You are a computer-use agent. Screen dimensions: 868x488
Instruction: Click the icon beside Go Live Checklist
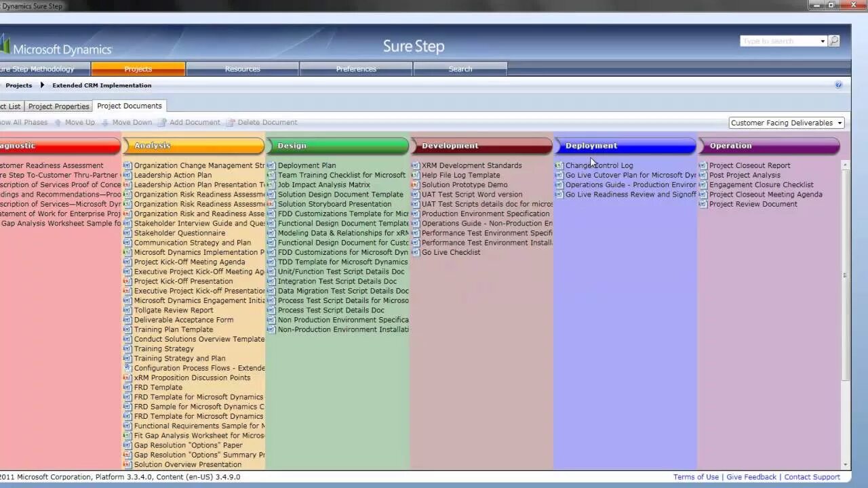[415, 252]
